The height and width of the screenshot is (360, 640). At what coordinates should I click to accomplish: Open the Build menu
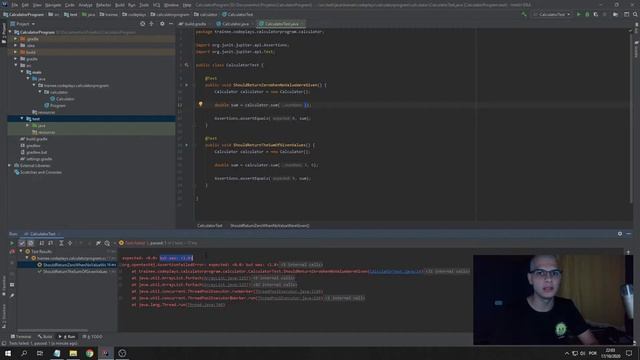pyautogui.click(x=120, y=5)
